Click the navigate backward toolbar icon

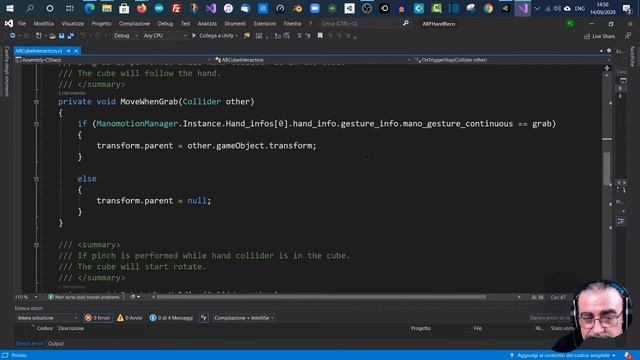tap(13, 36)
